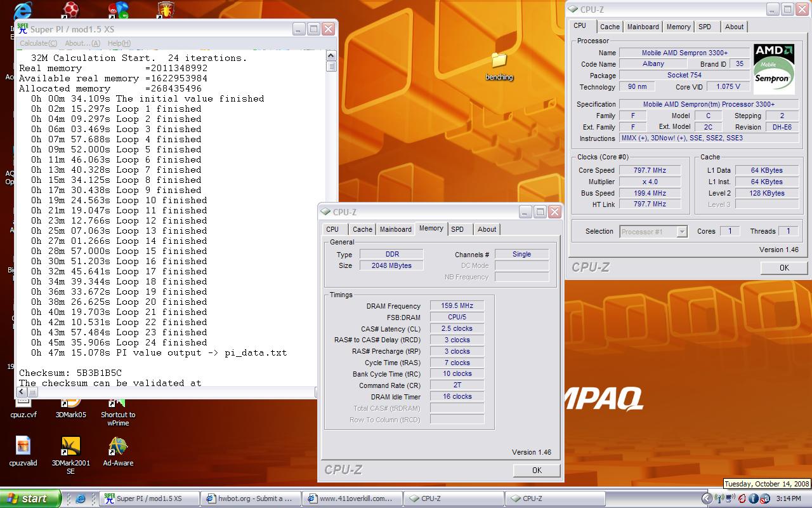The height and width of the screenshot is (508, 812).
Task: Open the Calculate menu in Super PI
Action: tap(38, 43)
